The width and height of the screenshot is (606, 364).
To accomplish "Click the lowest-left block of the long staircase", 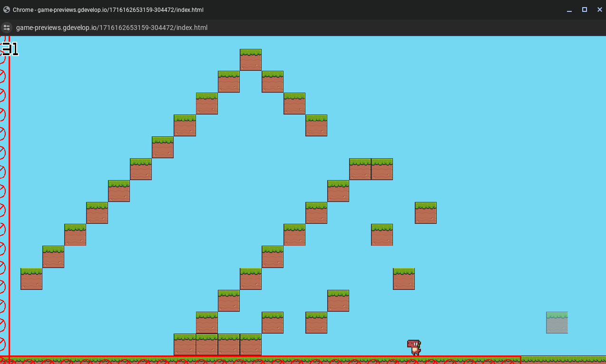I will [31, 279].
